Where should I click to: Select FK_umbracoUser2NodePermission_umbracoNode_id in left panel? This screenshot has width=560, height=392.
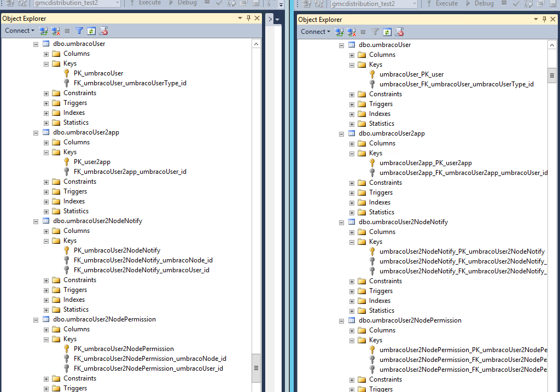click(150, 359)
